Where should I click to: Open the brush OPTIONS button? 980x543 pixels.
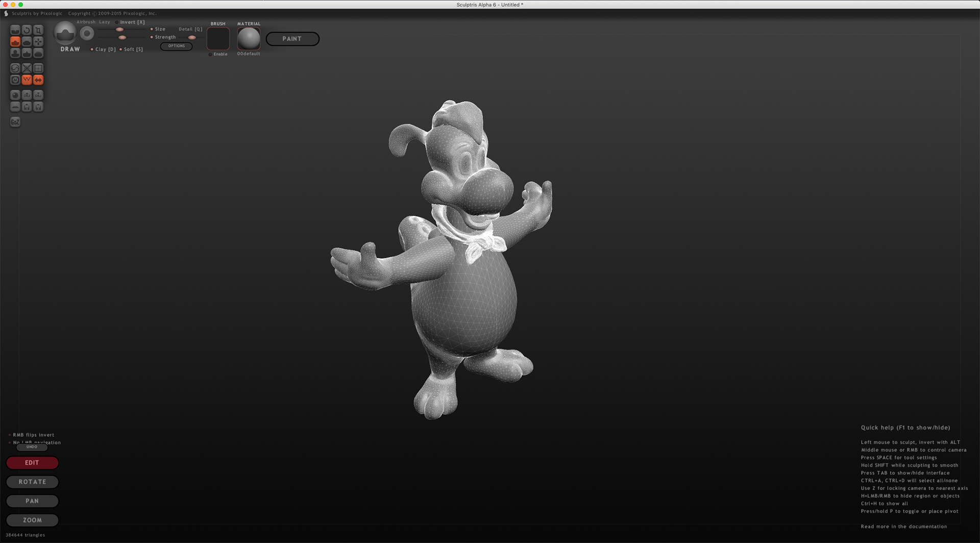pos(177,46)
